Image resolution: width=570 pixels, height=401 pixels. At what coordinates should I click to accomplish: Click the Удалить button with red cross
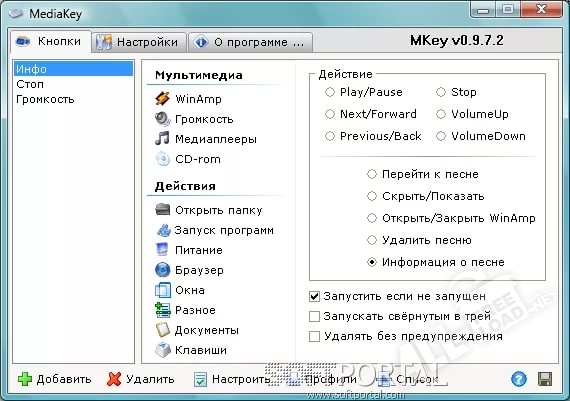[141, 379]
